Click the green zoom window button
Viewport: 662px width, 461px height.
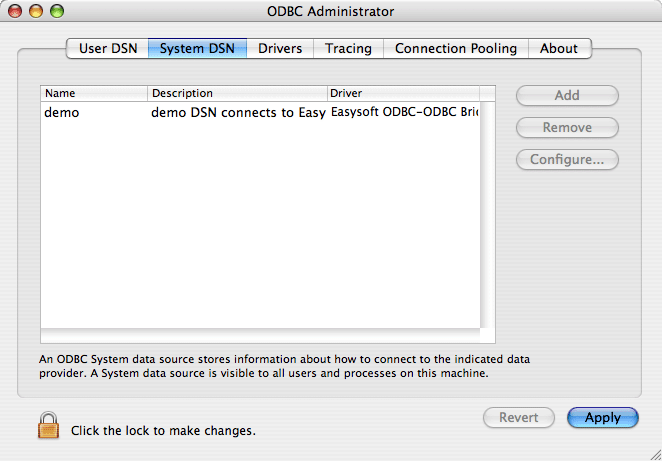pyautogui.click(x=57, y=11)
